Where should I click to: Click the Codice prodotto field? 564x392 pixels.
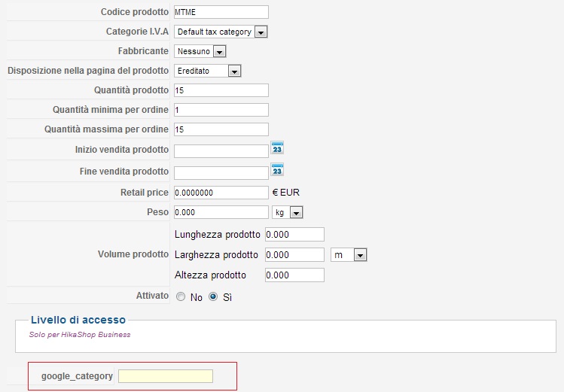click(221, 12)
